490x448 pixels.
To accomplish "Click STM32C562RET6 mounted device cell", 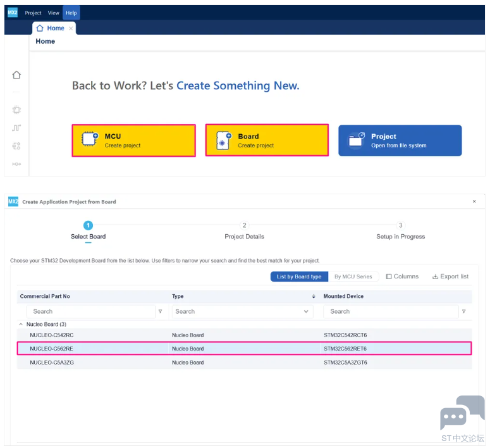I will (345, 349).
